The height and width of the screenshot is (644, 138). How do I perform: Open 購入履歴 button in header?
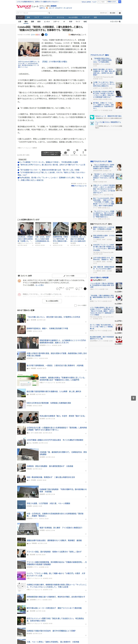112,13
